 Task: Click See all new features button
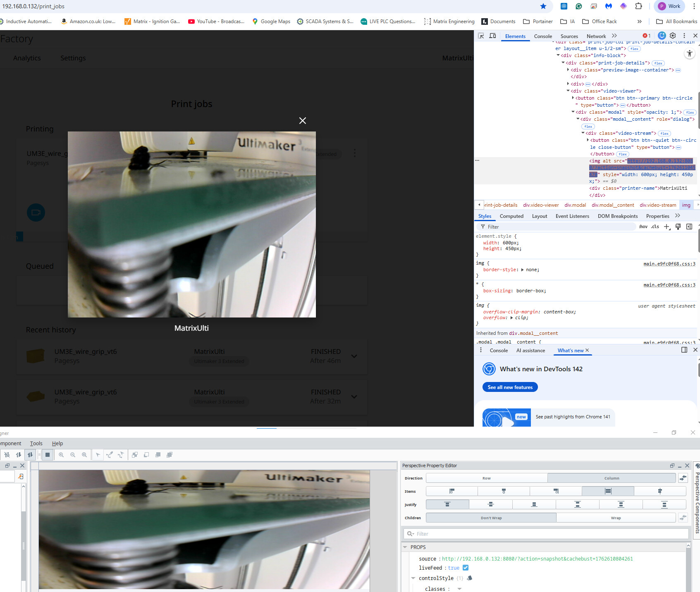[510, 387]
